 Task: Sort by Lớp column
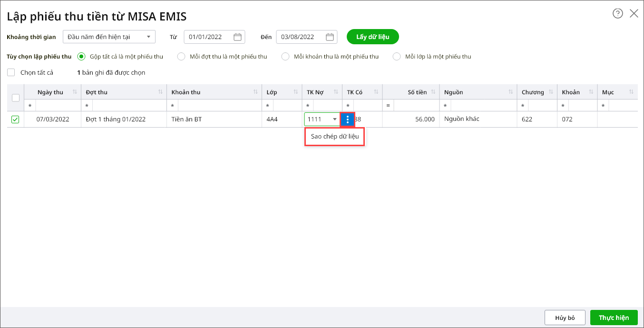coord(296,92)
